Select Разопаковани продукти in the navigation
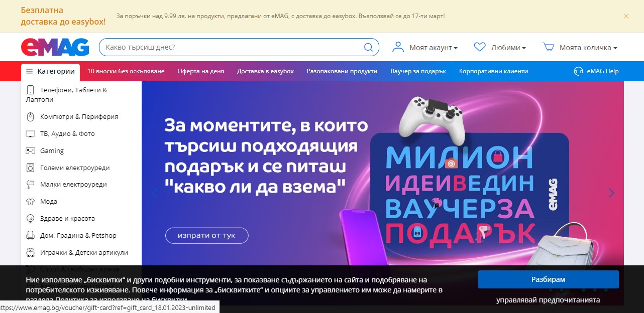Viewport: 644px width, 313px height. (x=342, y=71)
